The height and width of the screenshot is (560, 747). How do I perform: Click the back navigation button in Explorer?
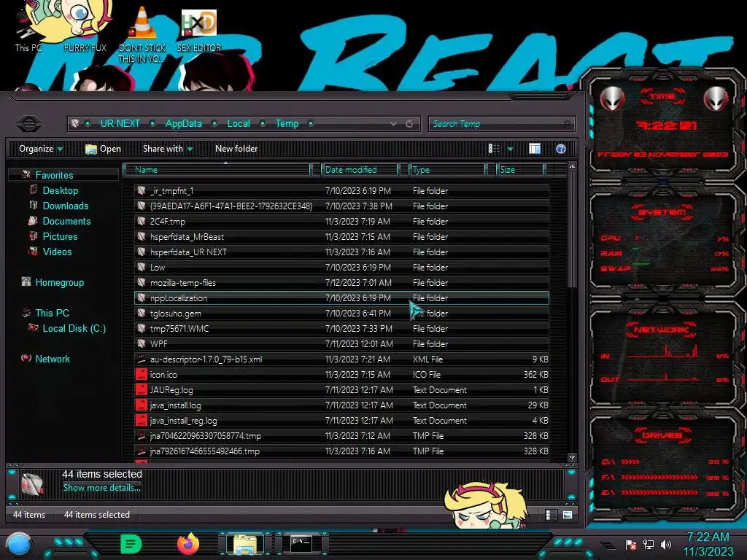coord(29,124)
